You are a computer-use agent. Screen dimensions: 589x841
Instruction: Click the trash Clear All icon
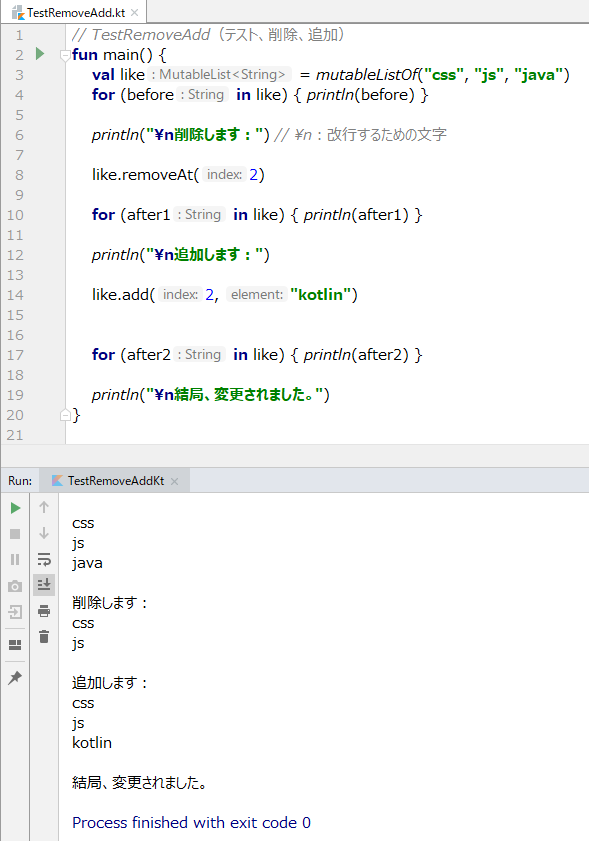pos(44,637)
